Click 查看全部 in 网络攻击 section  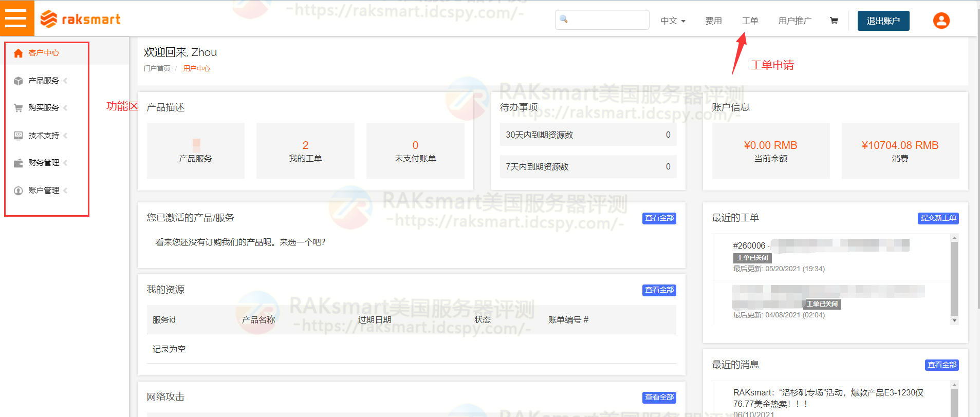(x=659, y=397)
